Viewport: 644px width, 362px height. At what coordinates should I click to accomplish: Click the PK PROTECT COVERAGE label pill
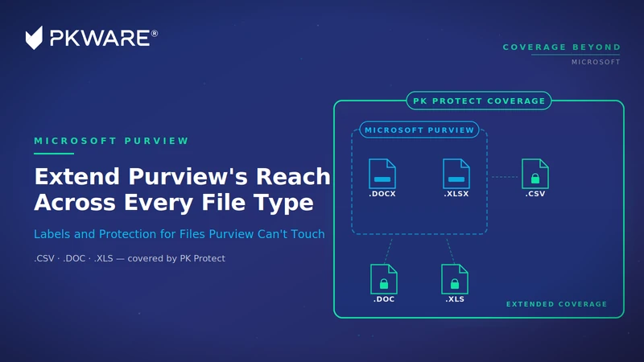coord(479,101)
